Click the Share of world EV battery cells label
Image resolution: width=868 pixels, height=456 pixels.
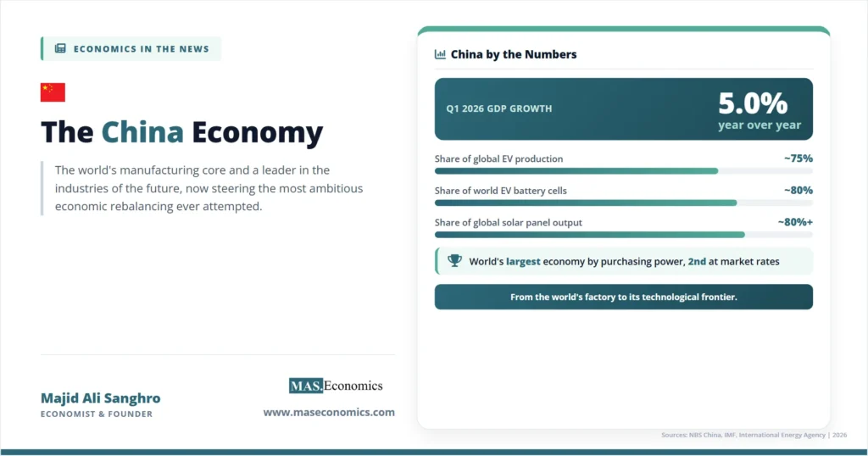(x=500, y=191)
